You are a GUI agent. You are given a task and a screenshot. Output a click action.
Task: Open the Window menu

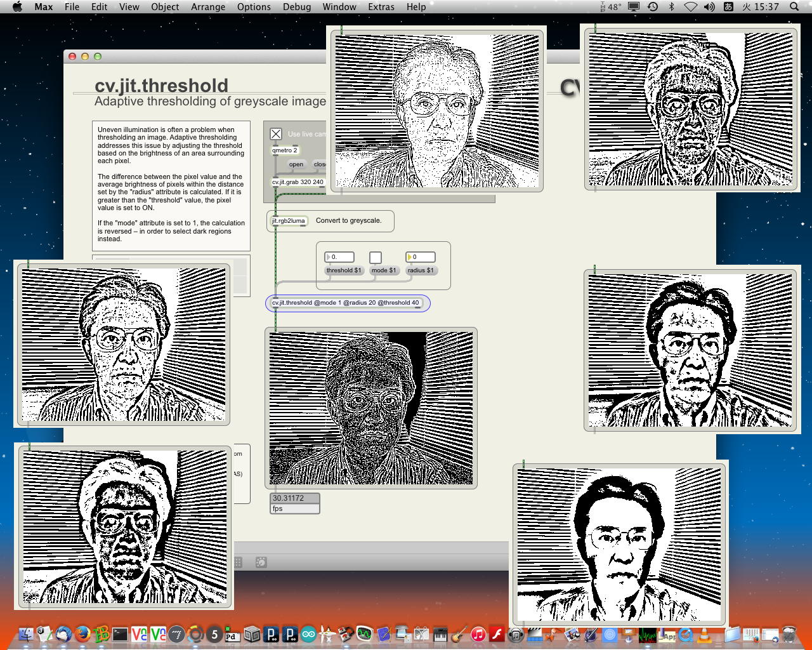[339, 6]
